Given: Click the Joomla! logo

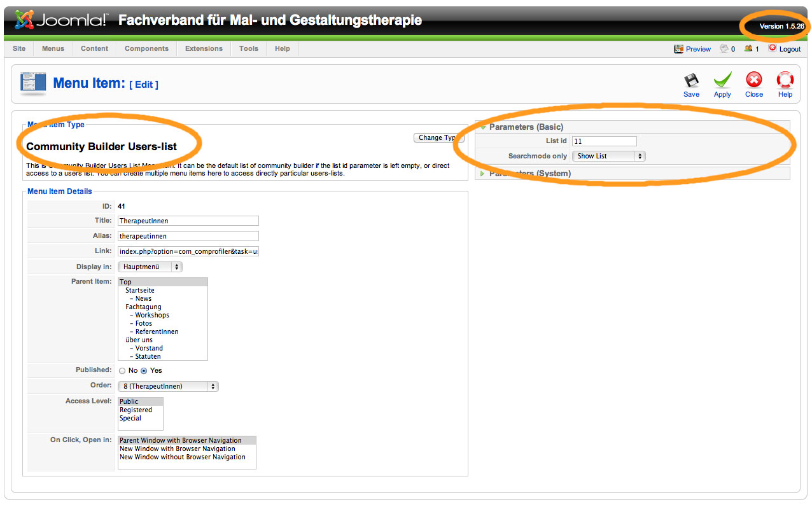Looking at the screenshot, I should pyautogui.click(x=61, y=20).
